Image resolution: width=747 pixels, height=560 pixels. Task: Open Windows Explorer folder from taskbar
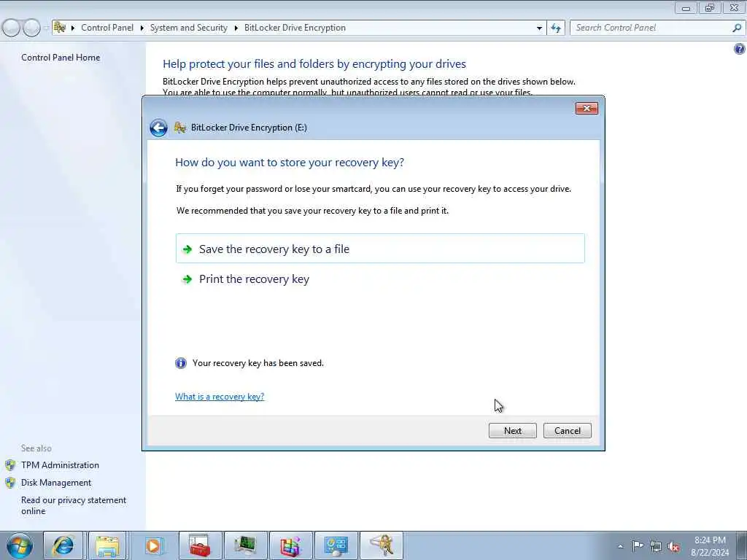pos(107,545)
